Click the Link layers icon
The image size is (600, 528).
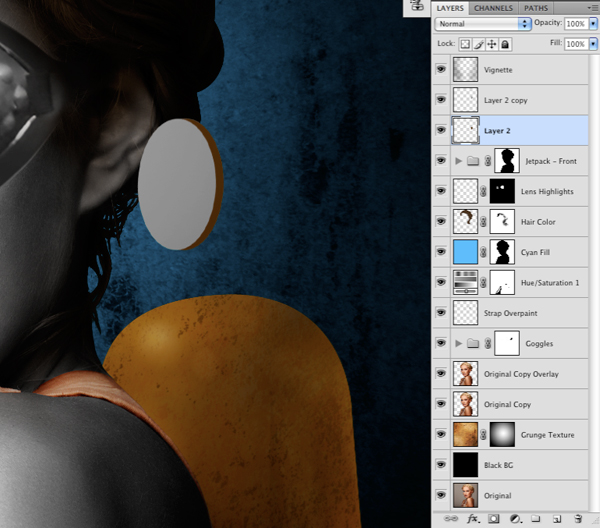(x=450, y=519)
